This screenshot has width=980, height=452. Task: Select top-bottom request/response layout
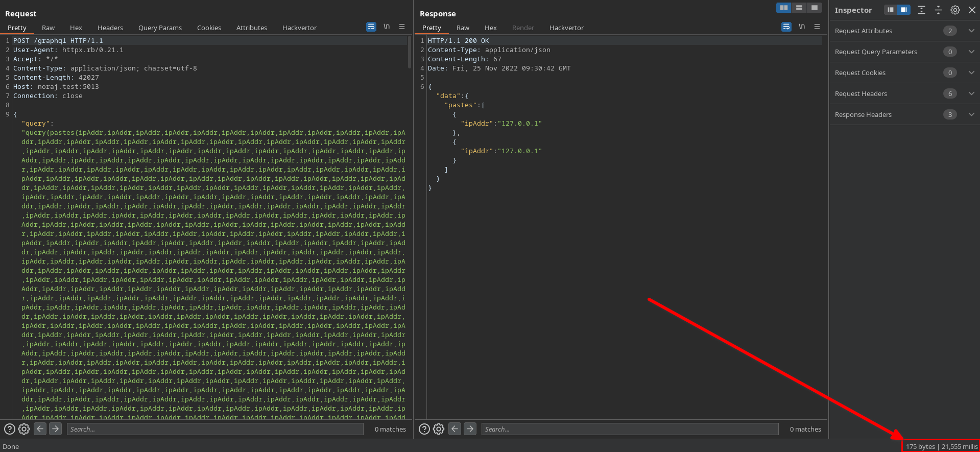(799, 8)
